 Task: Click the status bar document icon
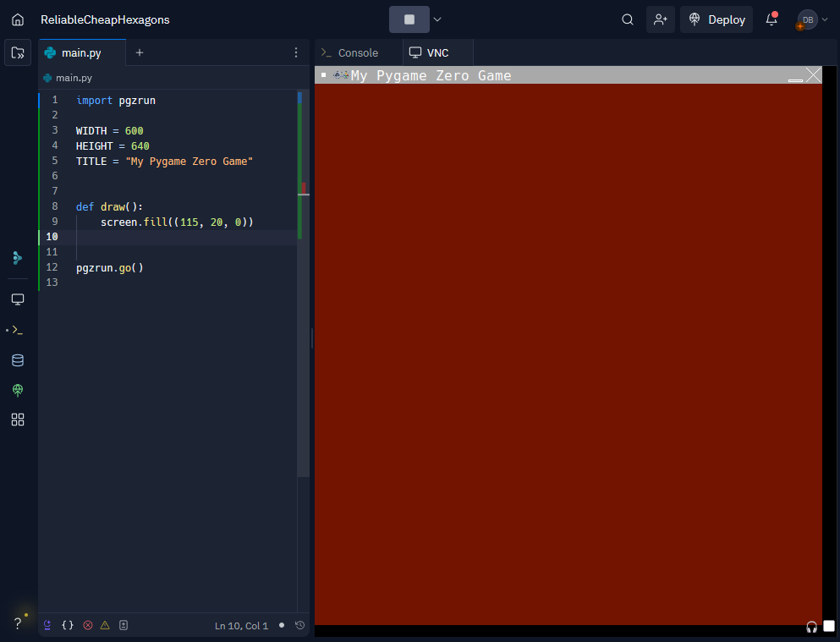(124, 625)
